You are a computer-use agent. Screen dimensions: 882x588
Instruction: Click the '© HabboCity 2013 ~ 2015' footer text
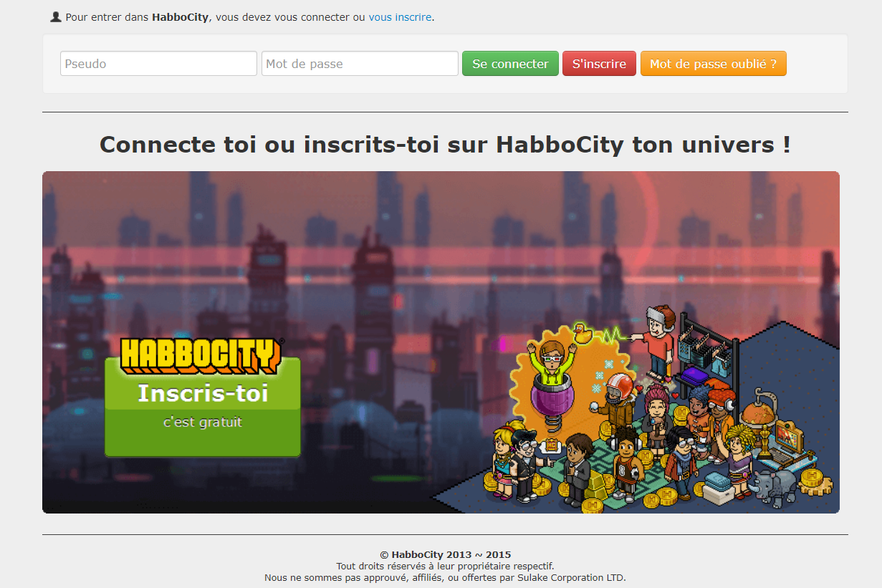click(x=445, y=554)
